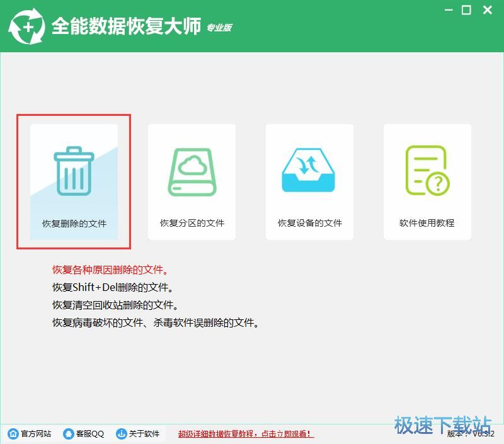Image resolution: width=504 pixels, height=444 pixels.
Task: Select the 恢复删除的文件 label
Action: tap(74, 223)
